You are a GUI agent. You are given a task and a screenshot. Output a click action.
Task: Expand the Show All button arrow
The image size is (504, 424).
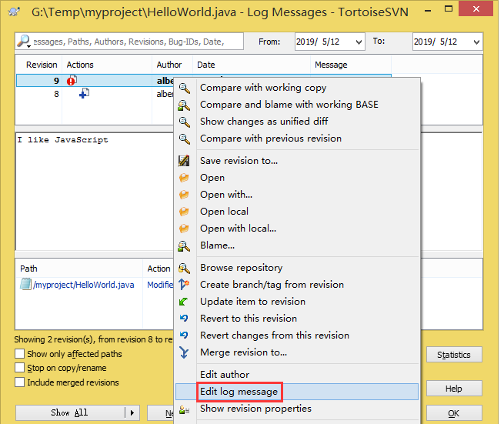coord(132,412)
